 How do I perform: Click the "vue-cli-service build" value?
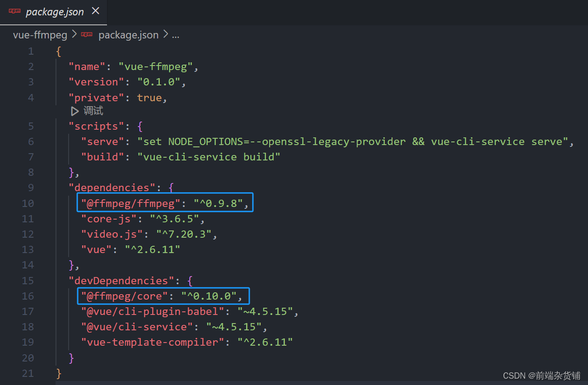pos(209,157)
